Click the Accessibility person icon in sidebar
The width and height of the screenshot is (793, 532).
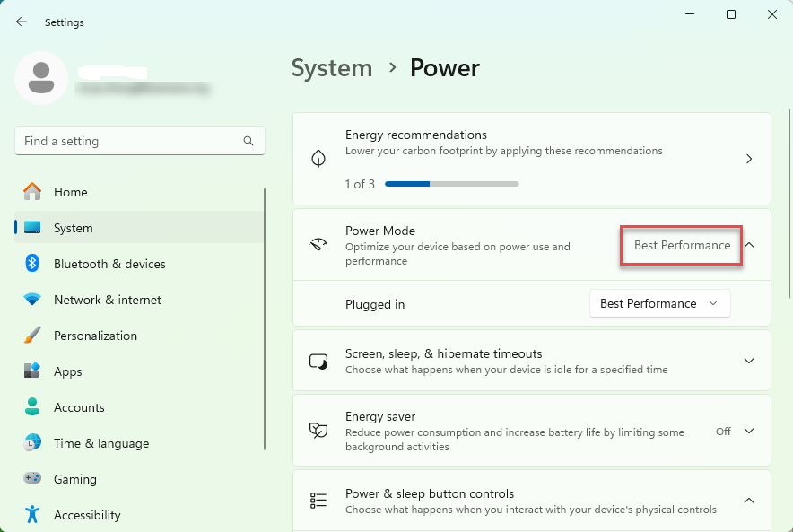(x=32, y=515)
